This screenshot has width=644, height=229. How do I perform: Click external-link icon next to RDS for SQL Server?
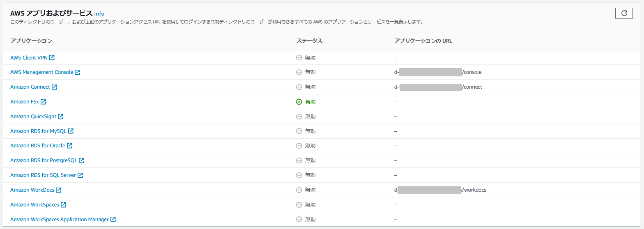(80, 175)
